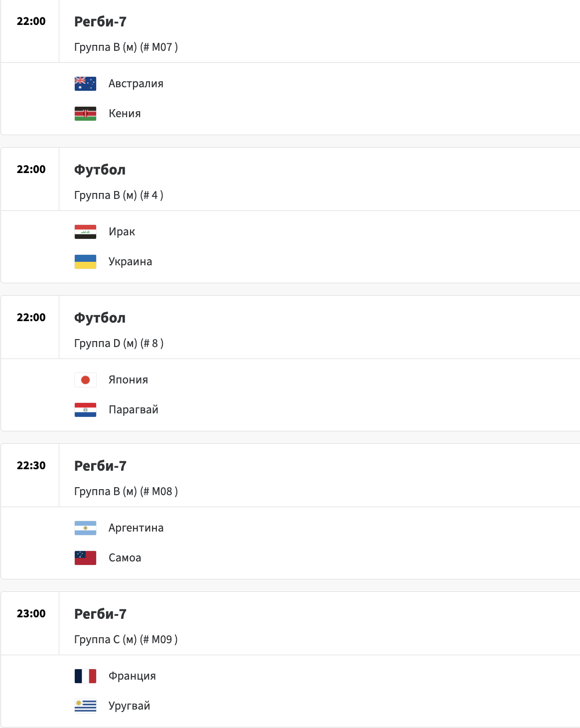
Task: Select the Paraguay flag icon
Action: pos(85,410)
